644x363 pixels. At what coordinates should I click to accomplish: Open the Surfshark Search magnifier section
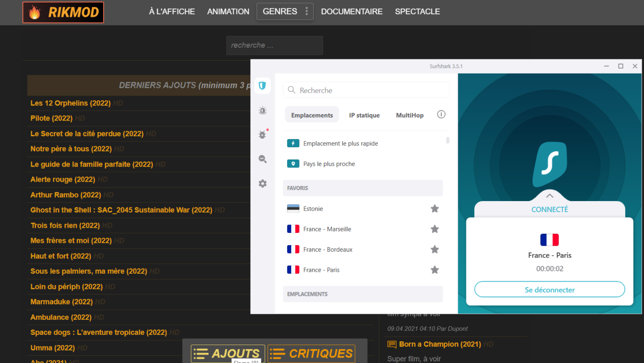(263, 159)
